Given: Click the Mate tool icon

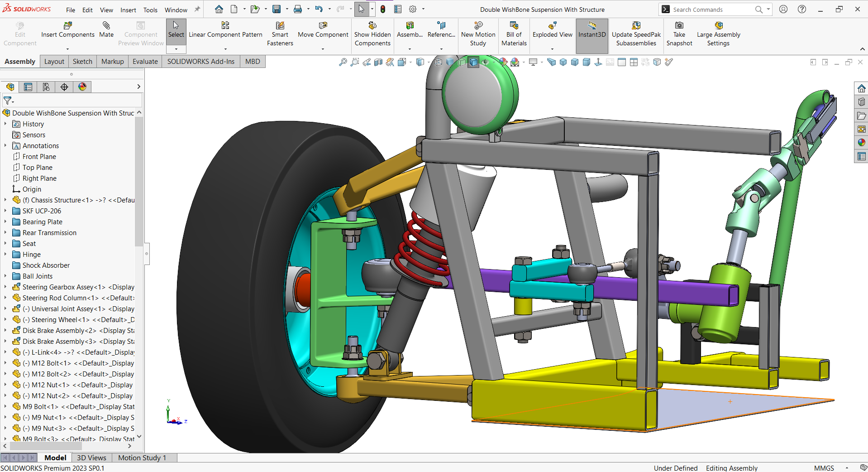Looking at the screenshot, I should [x=106, y=26].
